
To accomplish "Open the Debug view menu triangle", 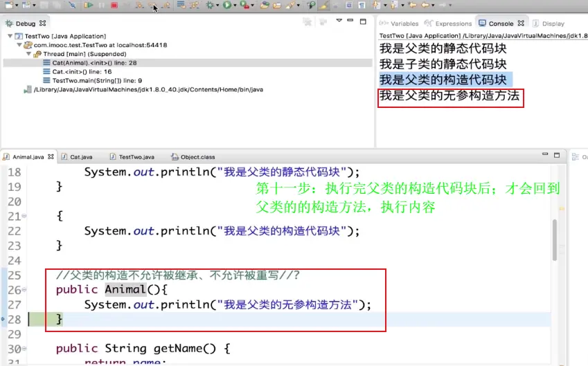I will pos(339,21).
